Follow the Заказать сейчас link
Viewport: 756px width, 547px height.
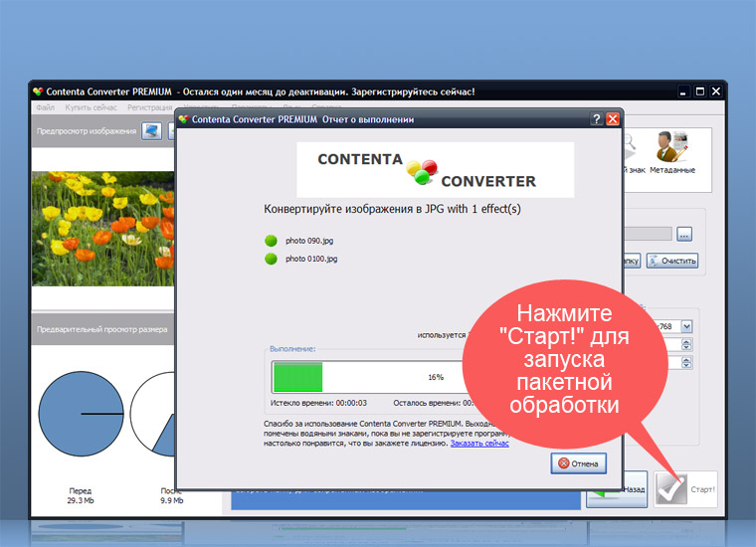click(479, 443)
